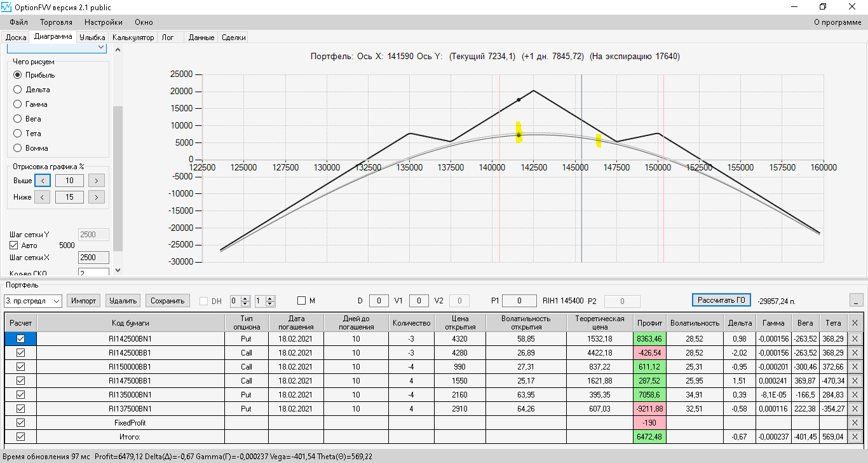Click the Удалить button
The image size is (868, 463).
(x=123, y=300)
